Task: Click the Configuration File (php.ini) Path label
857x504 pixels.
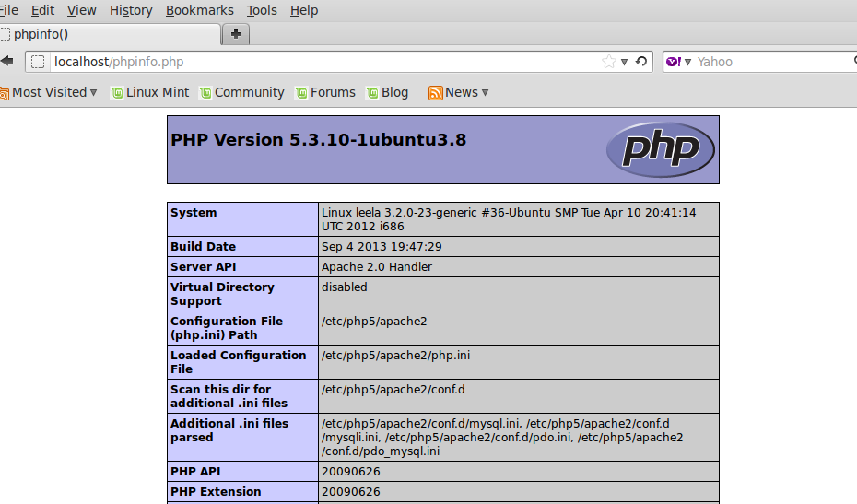Action: (x=227, y=328)
